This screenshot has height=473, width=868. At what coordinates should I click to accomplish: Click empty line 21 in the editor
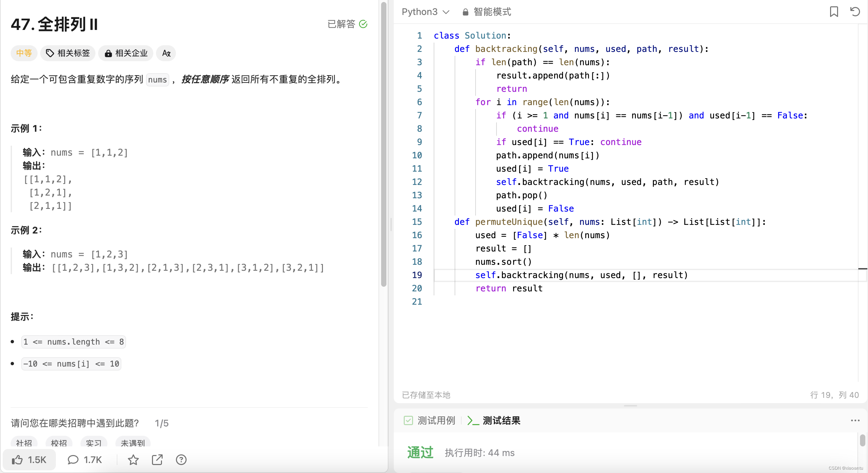[x=640, y=302]
